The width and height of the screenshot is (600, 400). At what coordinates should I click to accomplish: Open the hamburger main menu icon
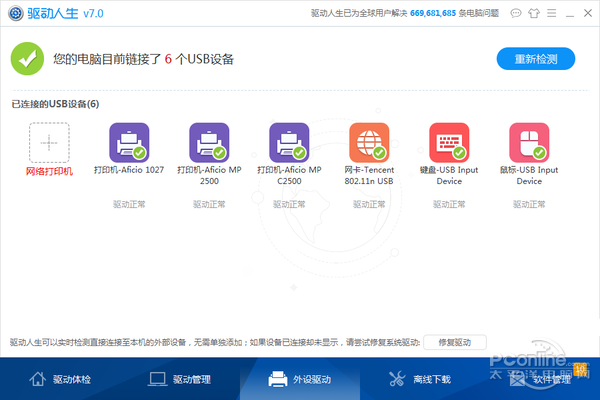(x=551, y=13)
